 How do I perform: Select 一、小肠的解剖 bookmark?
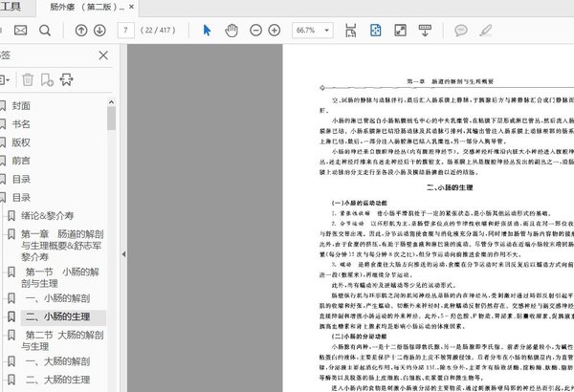pos(57,298)
